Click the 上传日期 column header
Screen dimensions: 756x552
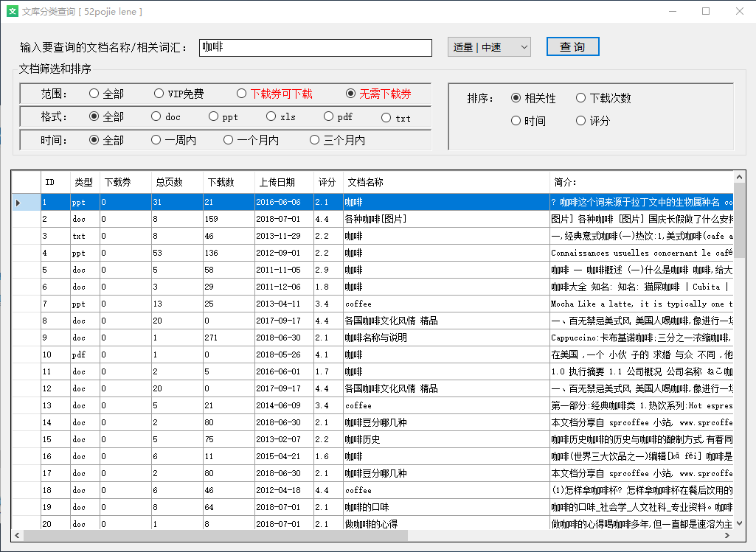(x=284, y=182)
